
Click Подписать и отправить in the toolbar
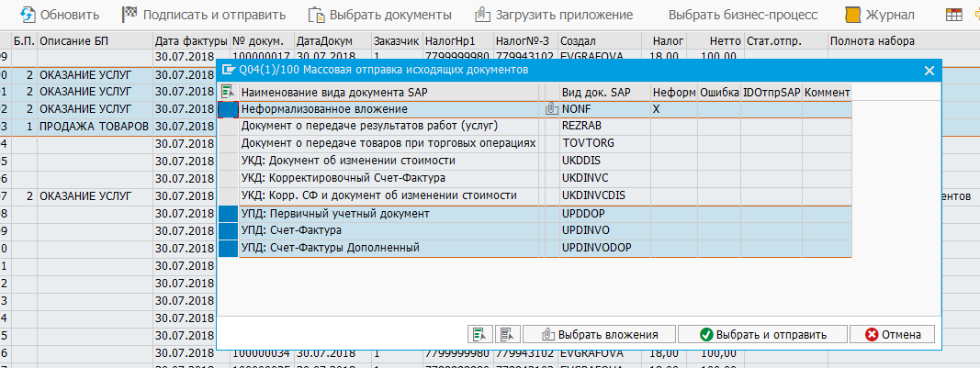[204, 15]
